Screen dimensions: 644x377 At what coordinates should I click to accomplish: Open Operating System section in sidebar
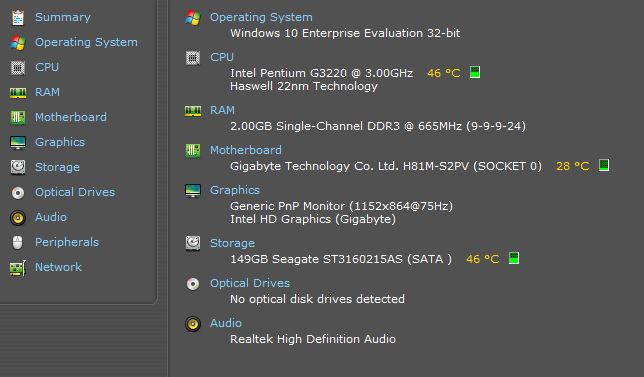(x=86, y=42)
